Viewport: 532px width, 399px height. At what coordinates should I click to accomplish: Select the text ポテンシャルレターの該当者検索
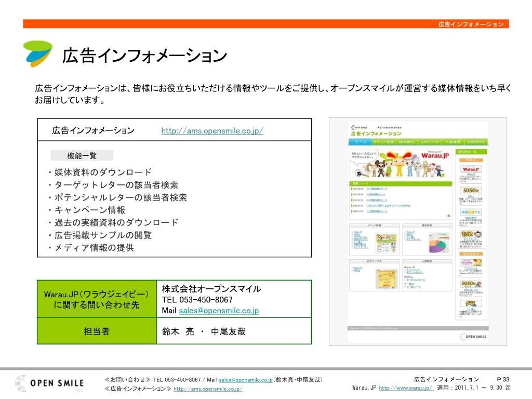point(121,197)
